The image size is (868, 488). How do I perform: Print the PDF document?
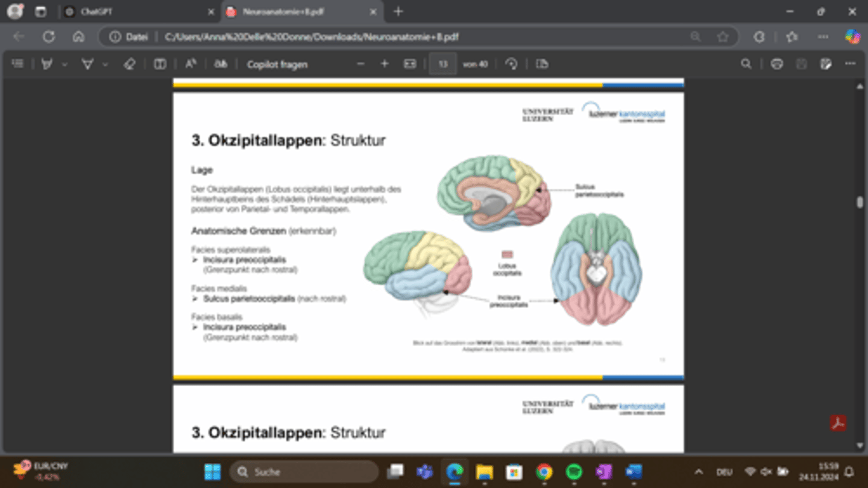point(777,64)
